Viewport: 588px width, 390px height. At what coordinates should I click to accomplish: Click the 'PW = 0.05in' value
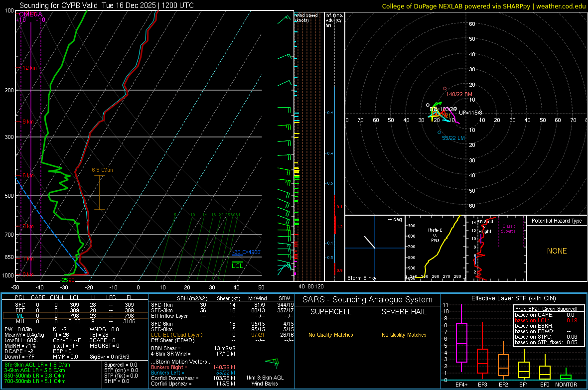tap(18, 329)
